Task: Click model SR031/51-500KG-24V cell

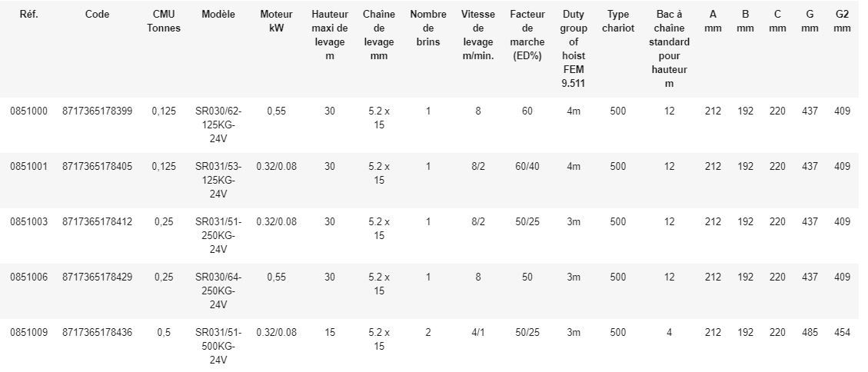Action: [218, 347]
